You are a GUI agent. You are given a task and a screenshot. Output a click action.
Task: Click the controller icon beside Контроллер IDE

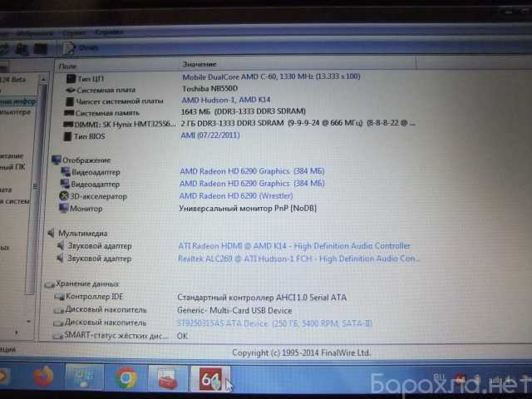tap(59, 297)
